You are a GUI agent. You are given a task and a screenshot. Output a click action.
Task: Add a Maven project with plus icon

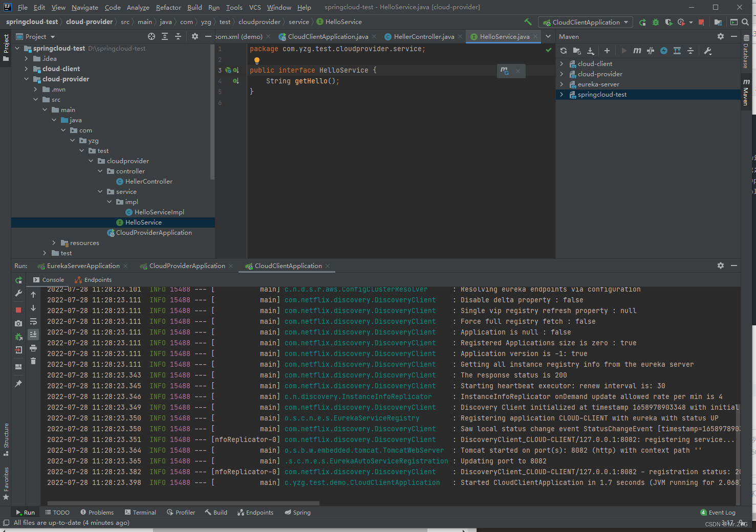coord(607,51)
